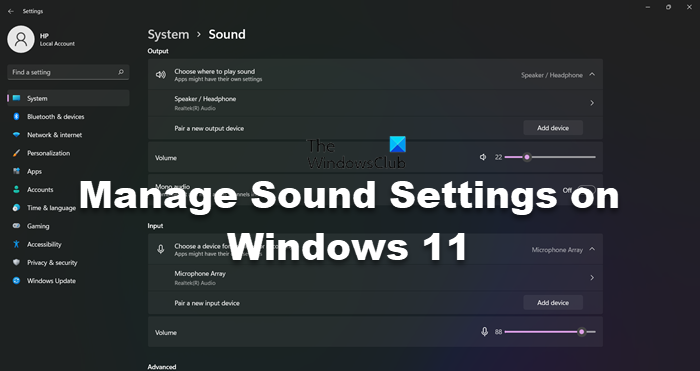700x371 pixels.
Task: Mute output using the speaker volume icon
Action: (483, 157)
